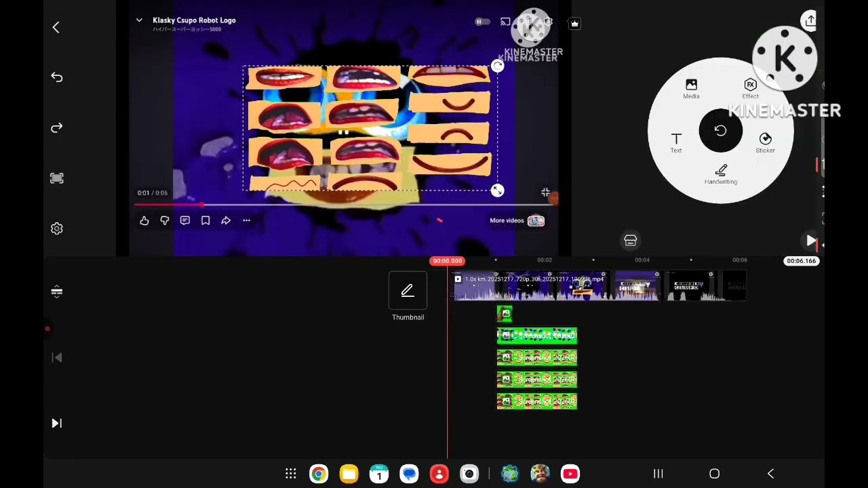The width and height of the screenshot is (868, 488).
Task: Select the second Screenshot layer clip
Action: 537,358
